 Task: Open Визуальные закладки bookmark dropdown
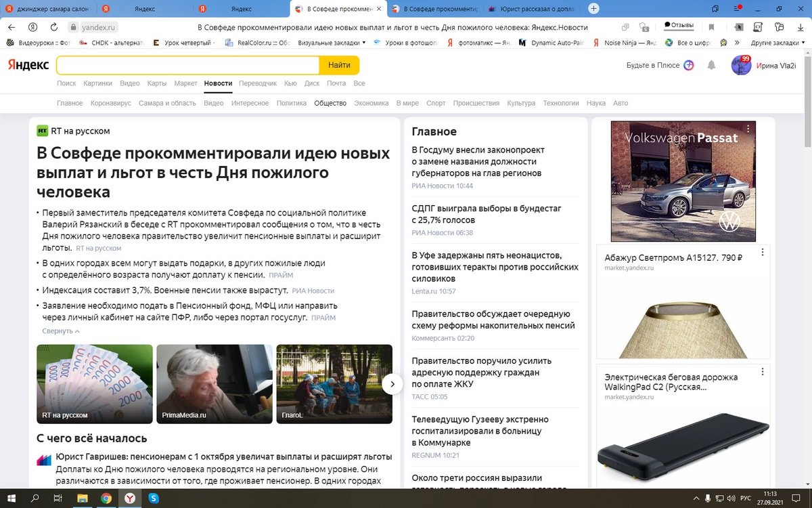pyautogui.click(x=332, y=43)
